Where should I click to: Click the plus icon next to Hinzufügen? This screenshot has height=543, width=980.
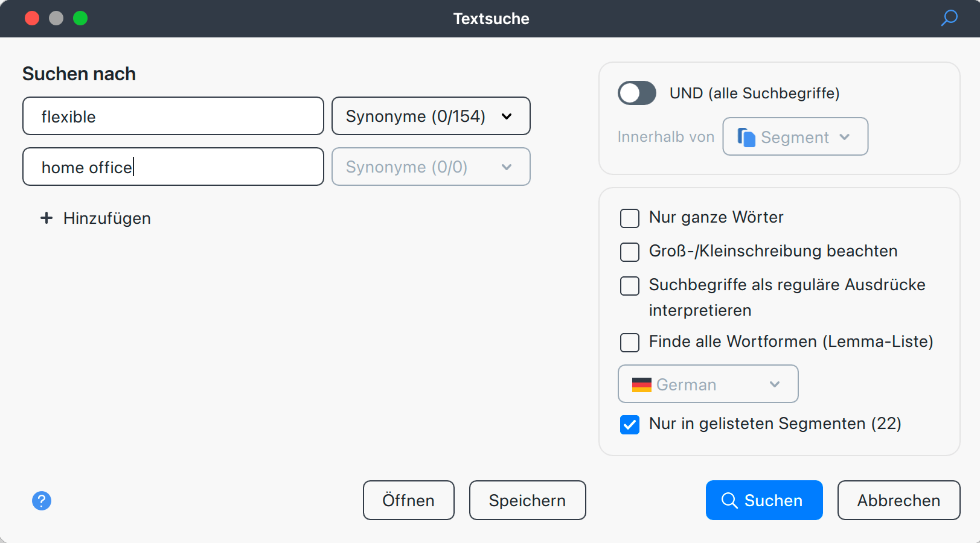[x=46, y=218]
